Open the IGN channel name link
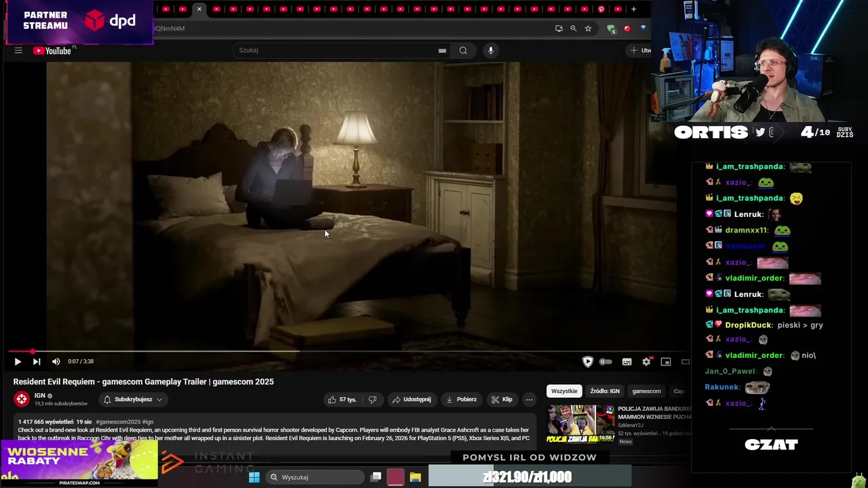Viewport: 868px width, 488px height. point(40,396)
